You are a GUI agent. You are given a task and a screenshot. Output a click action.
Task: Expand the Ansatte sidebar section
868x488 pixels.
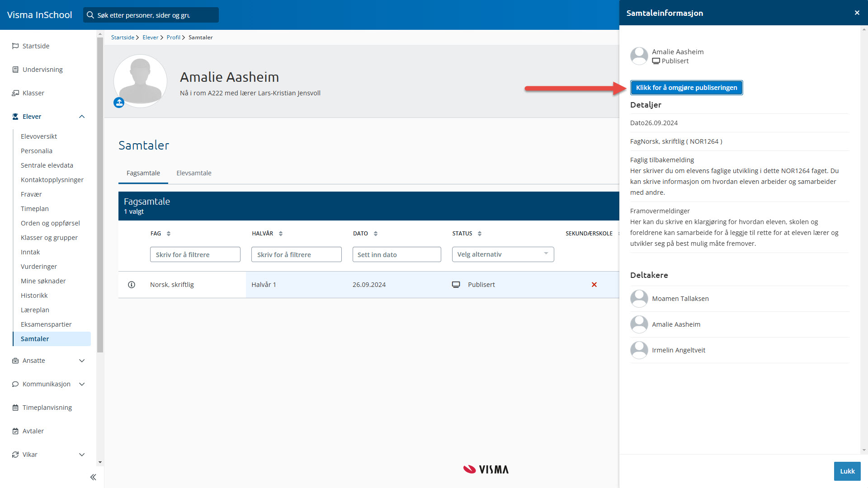[x=82, y=361]
